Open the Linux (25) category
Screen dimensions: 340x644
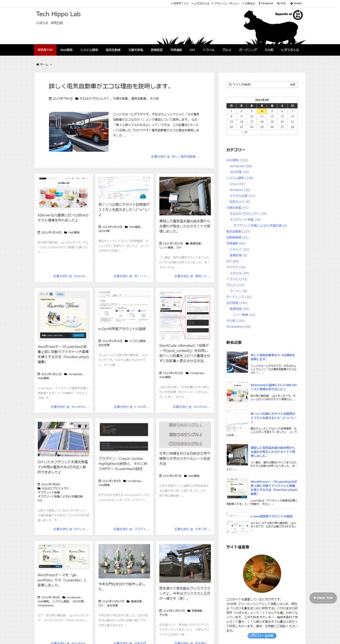237,184
